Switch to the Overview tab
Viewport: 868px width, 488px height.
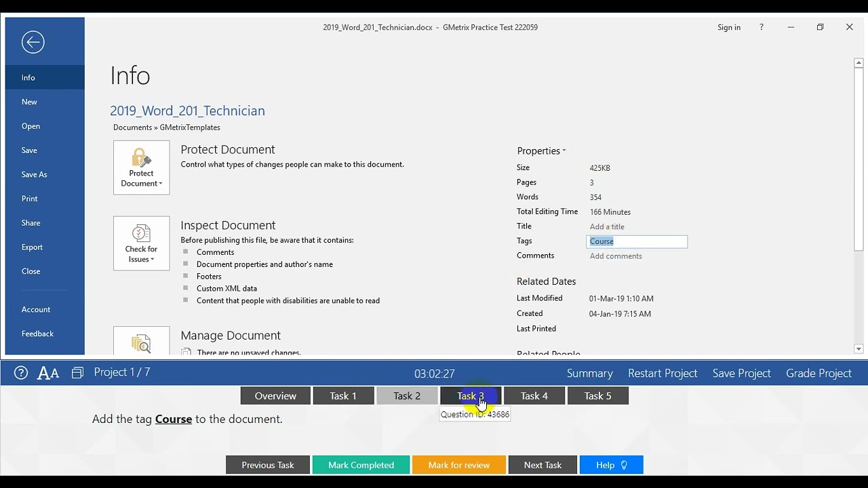[275, 396]
